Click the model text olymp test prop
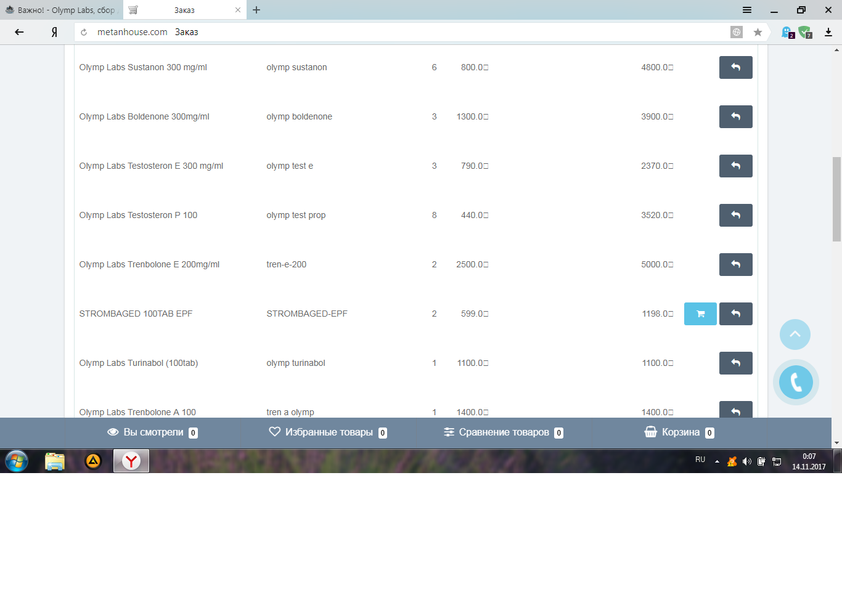Image resolution: width=842 pixels, height=616 pixels. (x=296, y=215)
